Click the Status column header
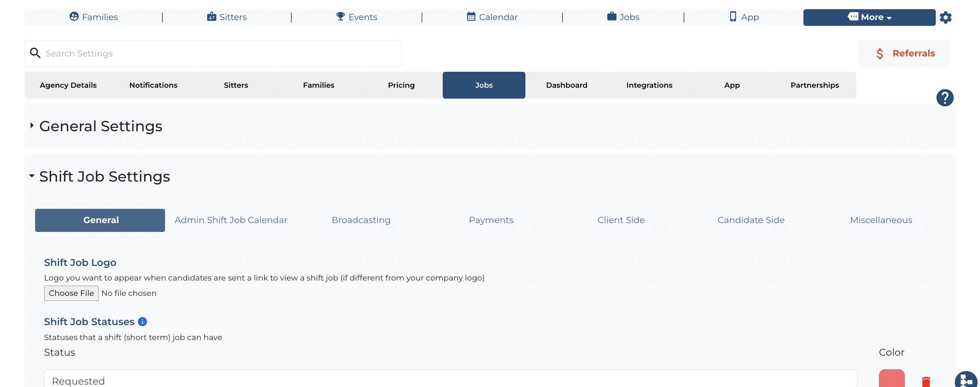Screen dimensions: 980x387 pyautogui.click(x=59, y=352)
